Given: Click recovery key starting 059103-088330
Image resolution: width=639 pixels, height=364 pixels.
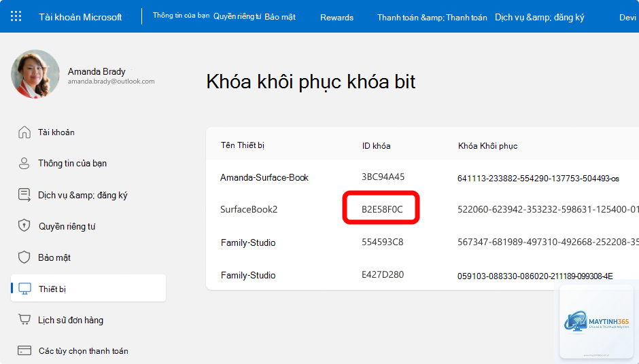Looking at the screenshot, I should [535, 276].
